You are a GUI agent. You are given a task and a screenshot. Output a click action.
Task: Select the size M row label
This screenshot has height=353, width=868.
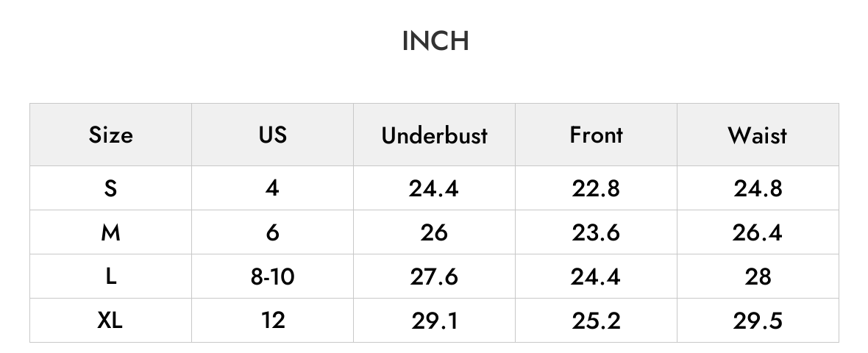pos(111,232)
